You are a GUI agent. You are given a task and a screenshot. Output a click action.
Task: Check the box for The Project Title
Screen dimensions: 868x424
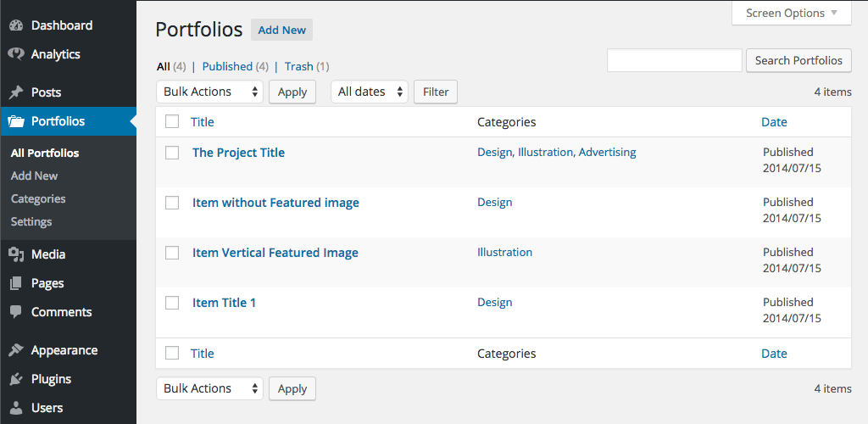172,153
